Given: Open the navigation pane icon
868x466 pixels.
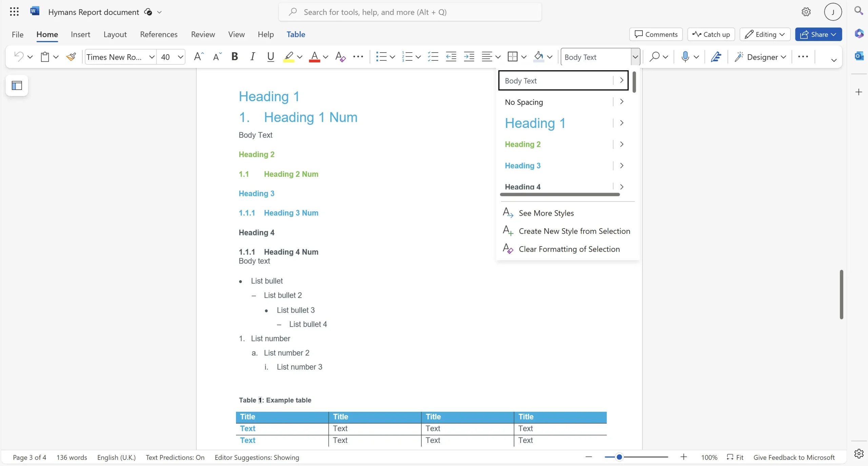Looking at the screenshot, I should (x=17, y=85).
